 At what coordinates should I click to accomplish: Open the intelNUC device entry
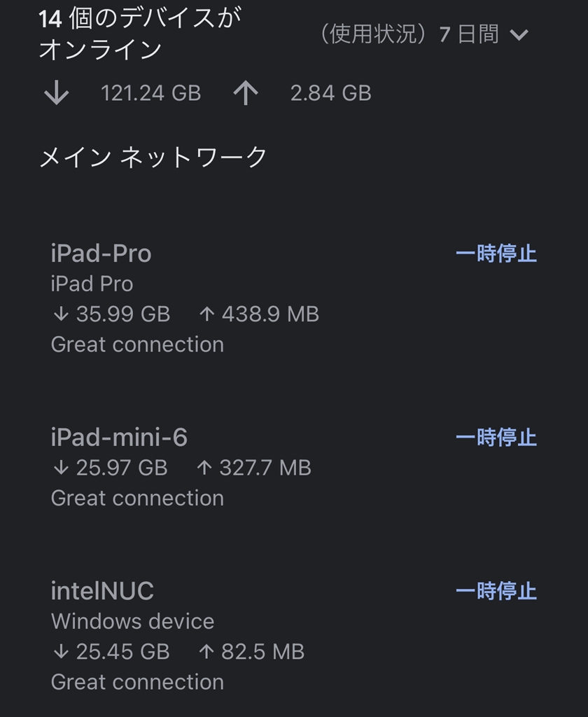point(102,591)
